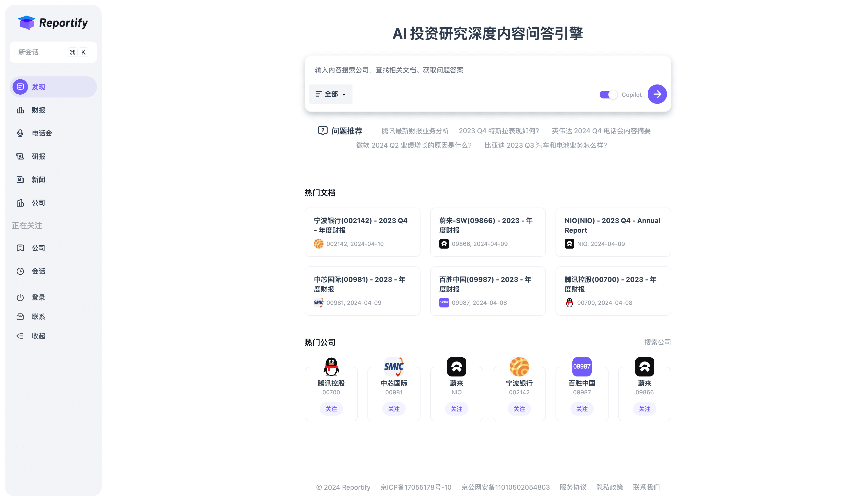The image size is (868, 501).
Task: Toggle follow status for 腾讯控股 00700
Action: tap(331, 409)
